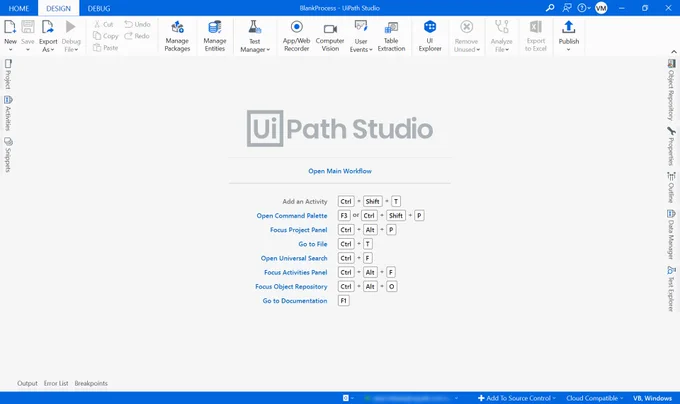Open Manage Entities
The width and height of the screenshot is (680, 404).
point(215,36)
